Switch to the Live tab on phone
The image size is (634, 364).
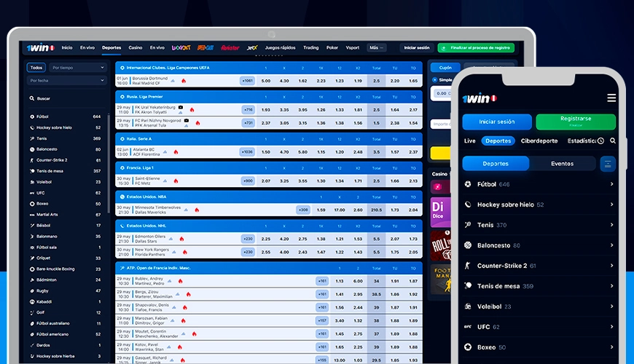pos(470,141)
